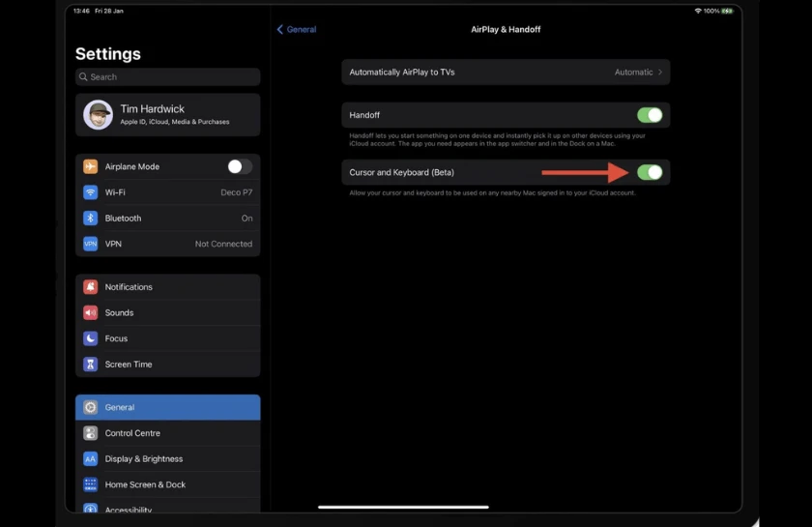Tap the Wi-Fi icon in sidebar
812x527 pixels.
[x=90, y=192]
